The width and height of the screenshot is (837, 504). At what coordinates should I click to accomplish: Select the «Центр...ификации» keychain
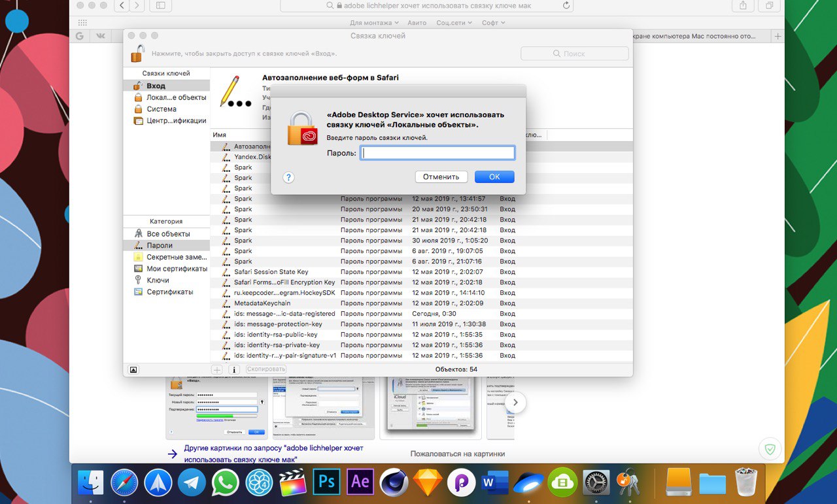coord(166,121)
